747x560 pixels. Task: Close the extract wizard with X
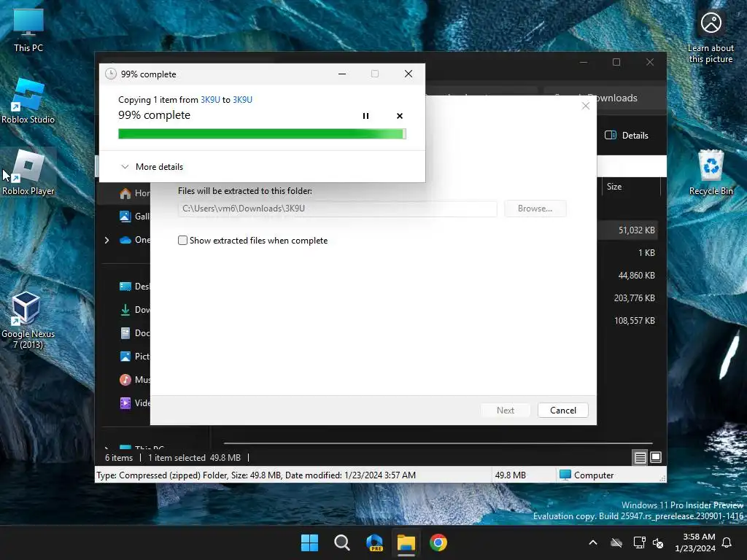point(586,106)
